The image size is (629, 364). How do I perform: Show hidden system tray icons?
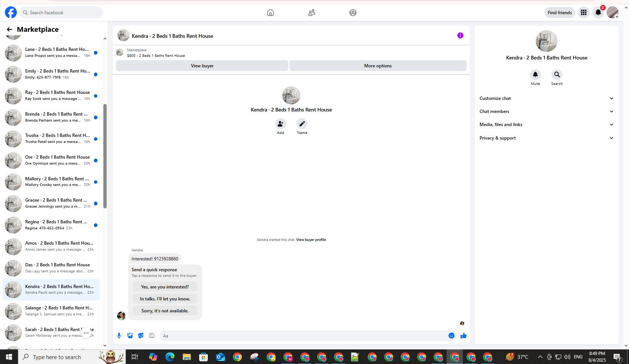coord(540,357)
